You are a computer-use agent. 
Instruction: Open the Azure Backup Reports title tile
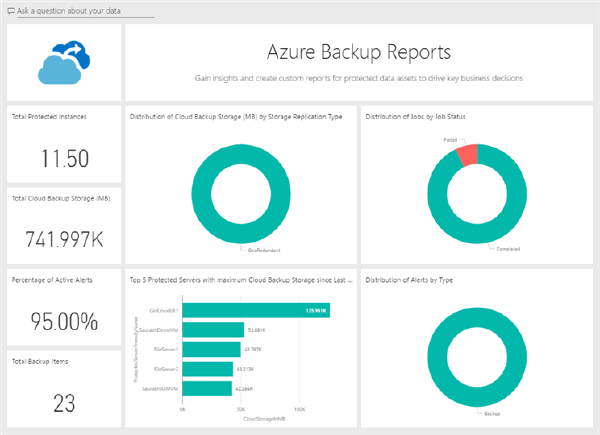point(358,62)
